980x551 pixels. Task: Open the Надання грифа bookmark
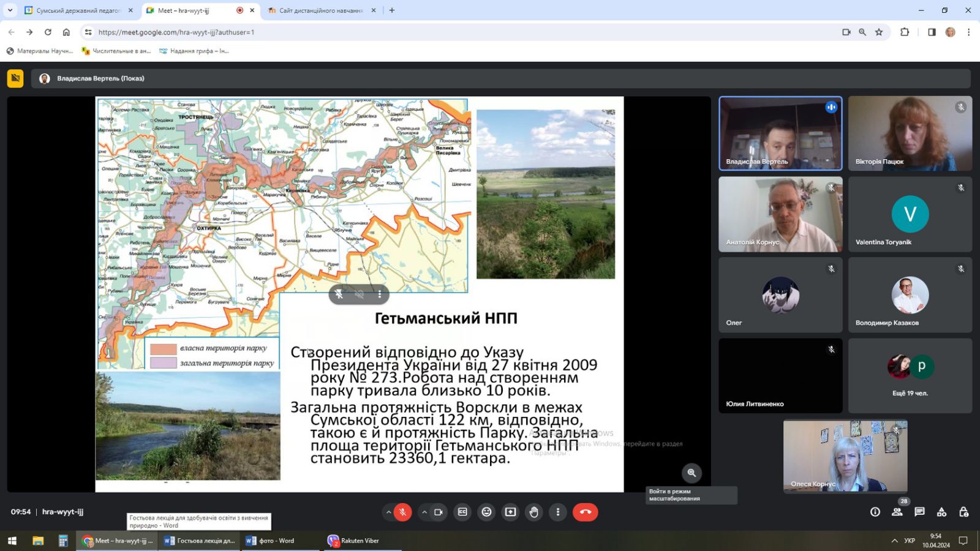(x=198, y=51)
